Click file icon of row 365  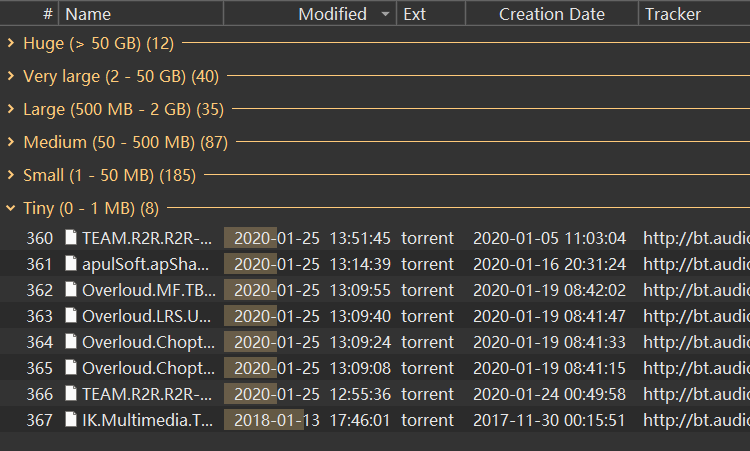pos(71,368)
